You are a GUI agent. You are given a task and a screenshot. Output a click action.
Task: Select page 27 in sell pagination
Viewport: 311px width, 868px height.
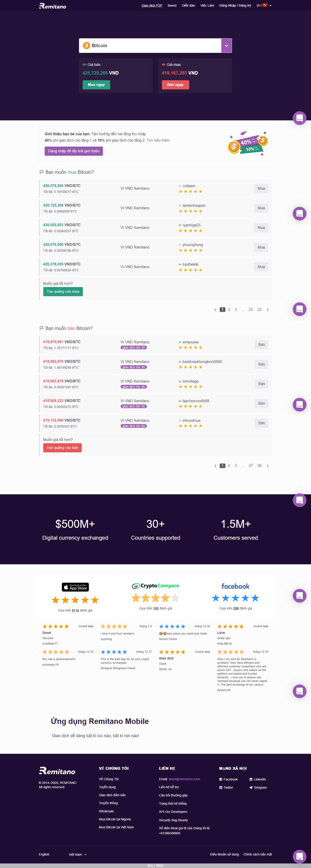(251, 465)
